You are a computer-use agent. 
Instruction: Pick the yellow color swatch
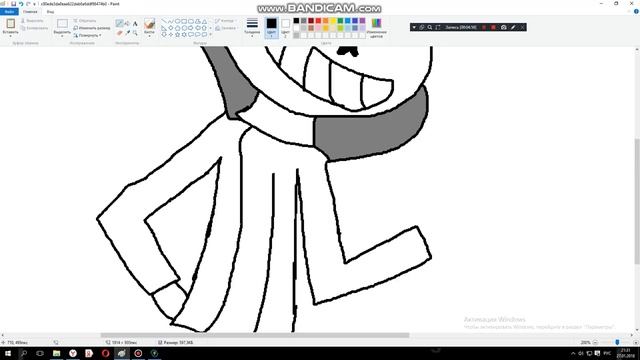333,21
